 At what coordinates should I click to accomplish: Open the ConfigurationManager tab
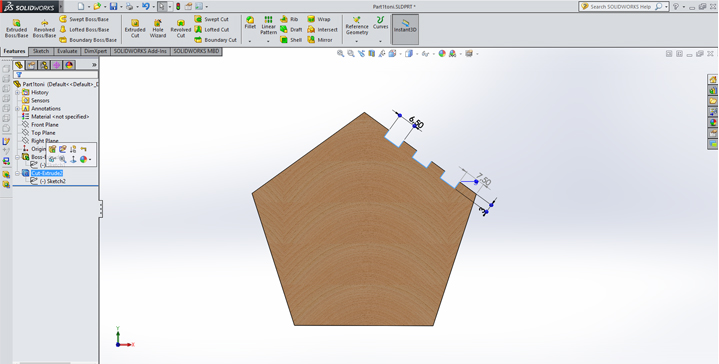(x=44, y=65)
